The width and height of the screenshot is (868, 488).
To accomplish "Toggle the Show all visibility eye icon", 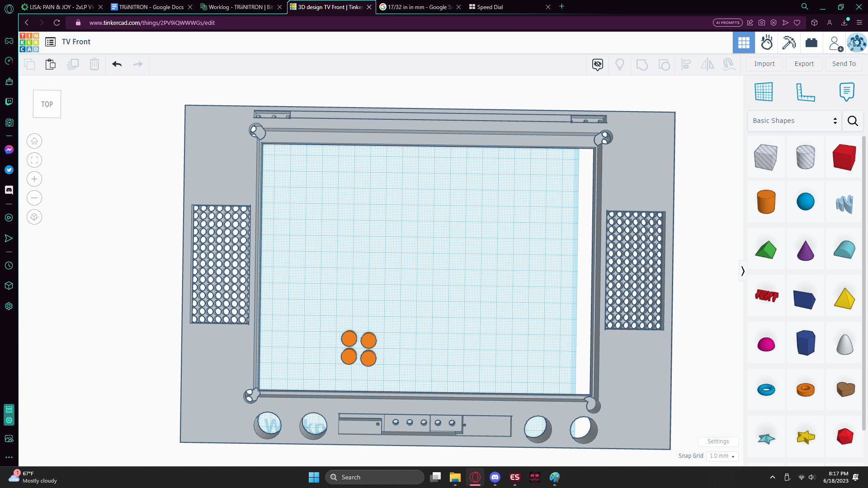I will 598,65.
